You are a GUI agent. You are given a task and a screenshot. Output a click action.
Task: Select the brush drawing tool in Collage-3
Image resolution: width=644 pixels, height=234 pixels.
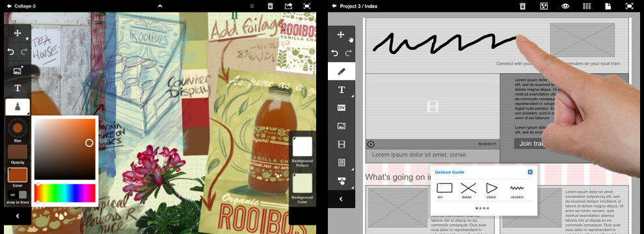point(18,107)
